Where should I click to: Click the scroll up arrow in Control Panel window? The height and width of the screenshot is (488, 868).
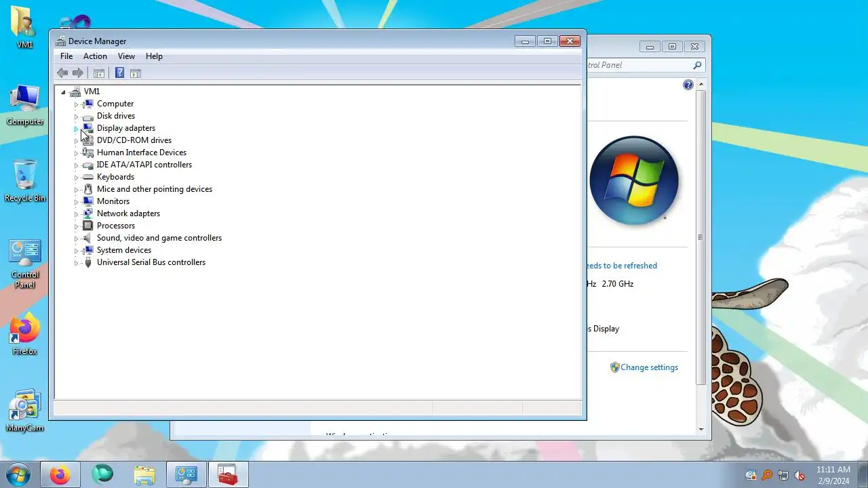[x=701, y=85]
